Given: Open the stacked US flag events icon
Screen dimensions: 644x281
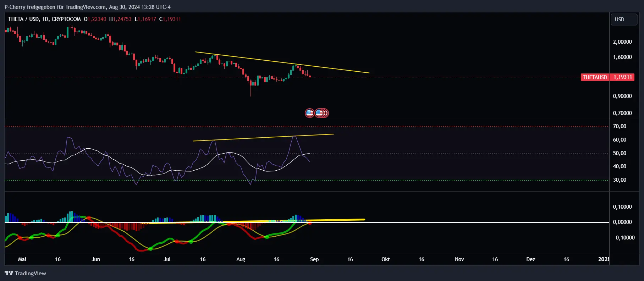Looking at the screenshot, I should tap(322, 113).
